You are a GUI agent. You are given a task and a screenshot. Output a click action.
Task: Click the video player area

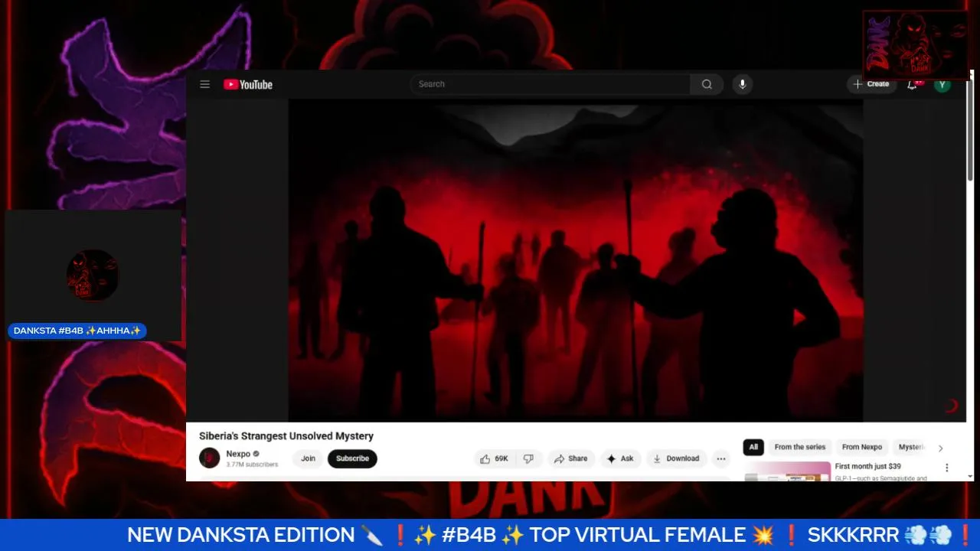click(576, 260)
